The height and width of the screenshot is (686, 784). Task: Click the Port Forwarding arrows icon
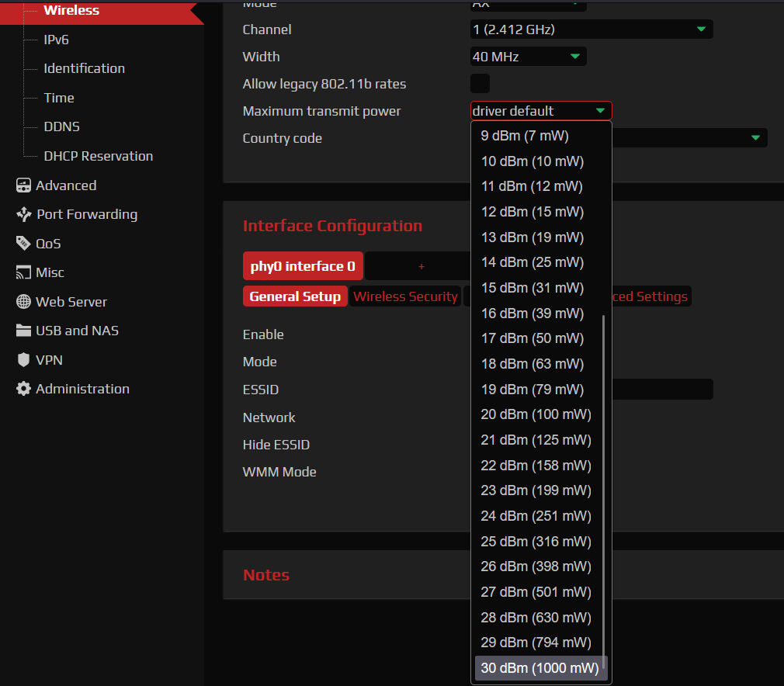tap(23, 214)
